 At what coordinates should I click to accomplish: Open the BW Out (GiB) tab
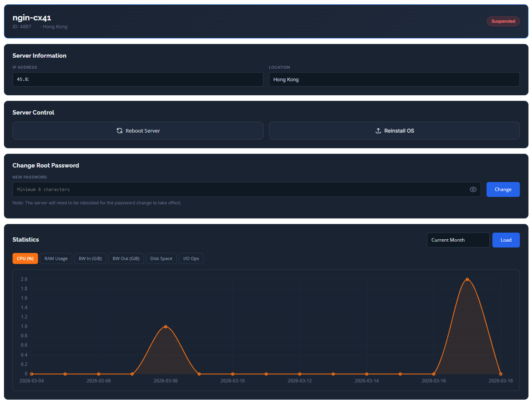[x=126, y=258]
